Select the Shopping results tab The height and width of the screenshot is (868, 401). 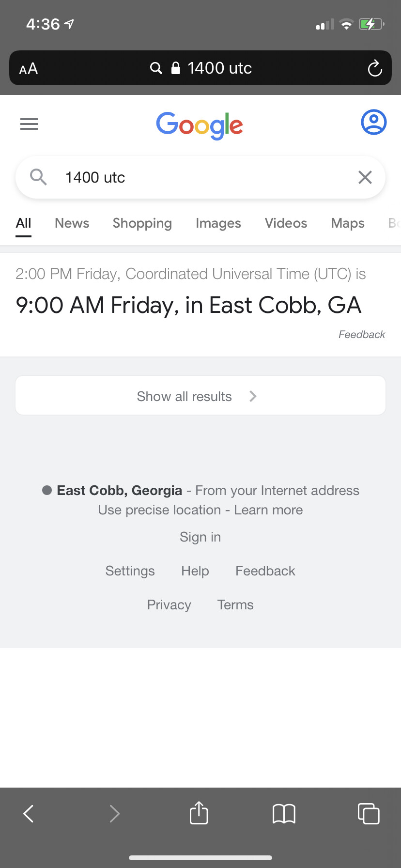coord(142,223)
